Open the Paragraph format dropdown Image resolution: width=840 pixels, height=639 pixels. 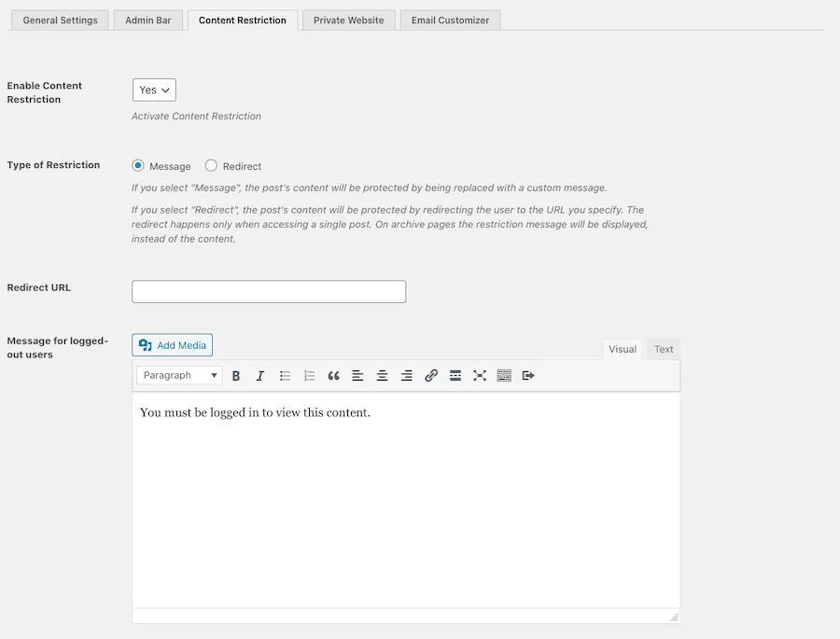click(179, 375)
